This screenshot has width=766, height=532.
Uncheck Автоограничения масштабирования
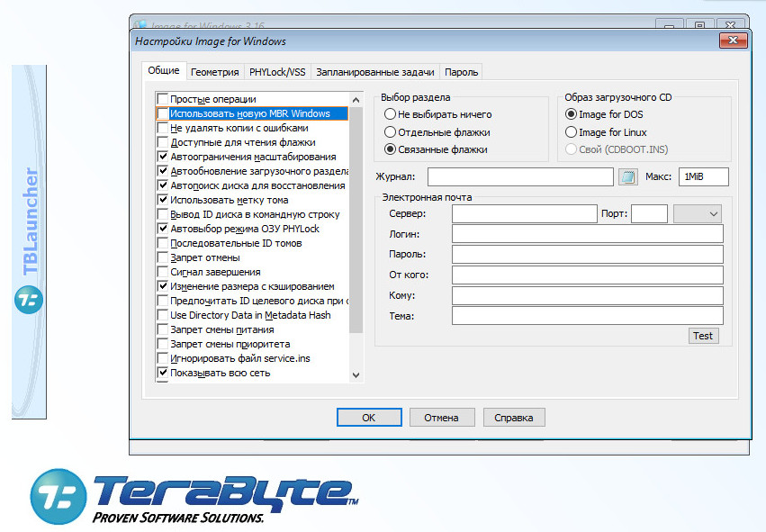pos(163,157)
